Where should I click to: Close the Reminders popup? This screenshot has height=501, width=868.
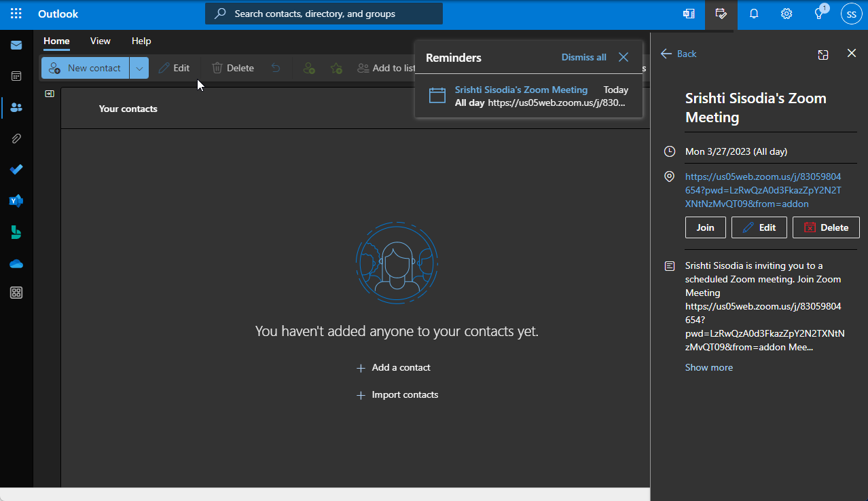tap(623, 57)
